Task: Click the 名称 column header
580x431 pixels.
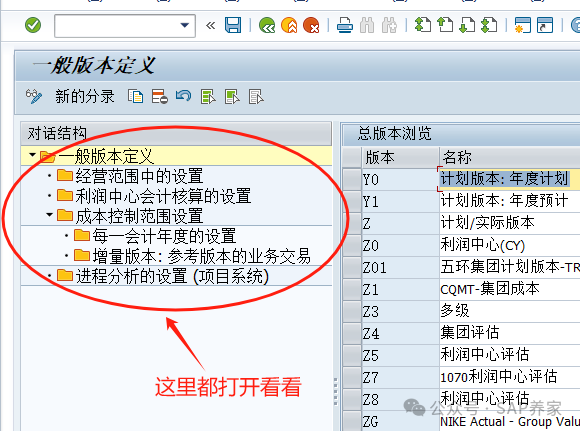Action: [x=510, y=157]
